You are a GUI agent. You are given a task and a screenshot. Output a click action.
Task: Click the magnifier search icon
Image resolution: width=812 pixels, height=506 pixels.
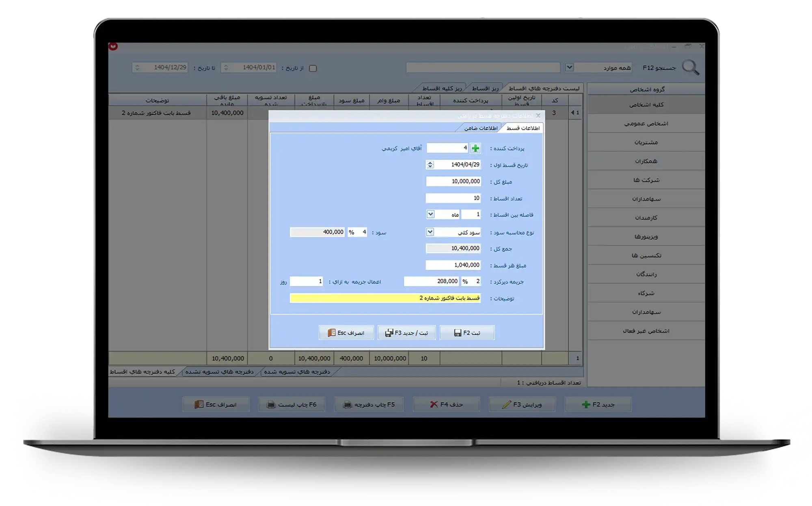(690, 67)
